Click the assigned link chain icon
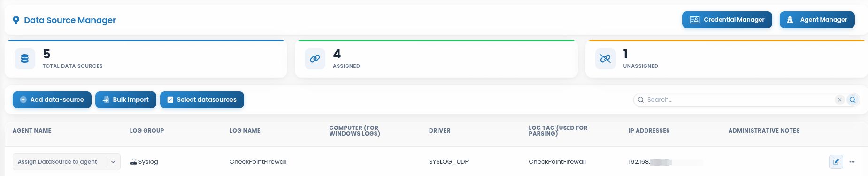868x176 pixels. pos(315,59)
